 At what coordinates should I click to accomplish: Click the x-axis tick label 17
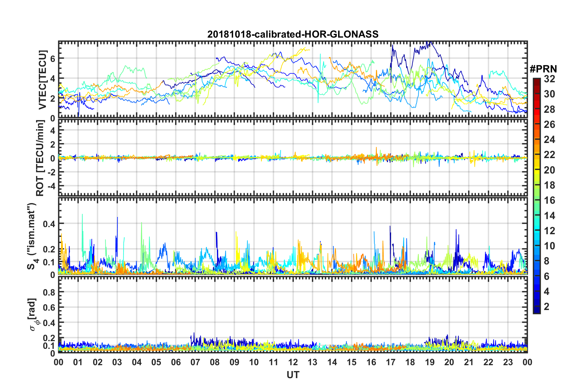391,362
